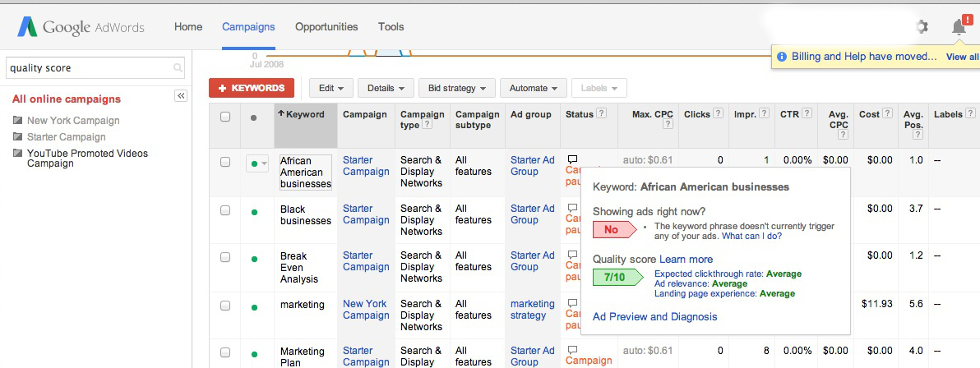Screen dimensions: 980x368
Task: Click the help icon beside Clicks header
Action: (x=718, y=113)
